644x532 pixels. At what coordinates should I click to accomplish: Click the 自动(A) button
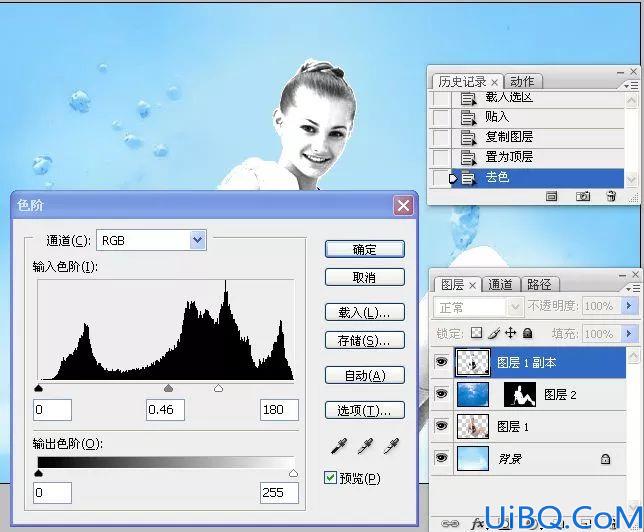coord(365,375)
